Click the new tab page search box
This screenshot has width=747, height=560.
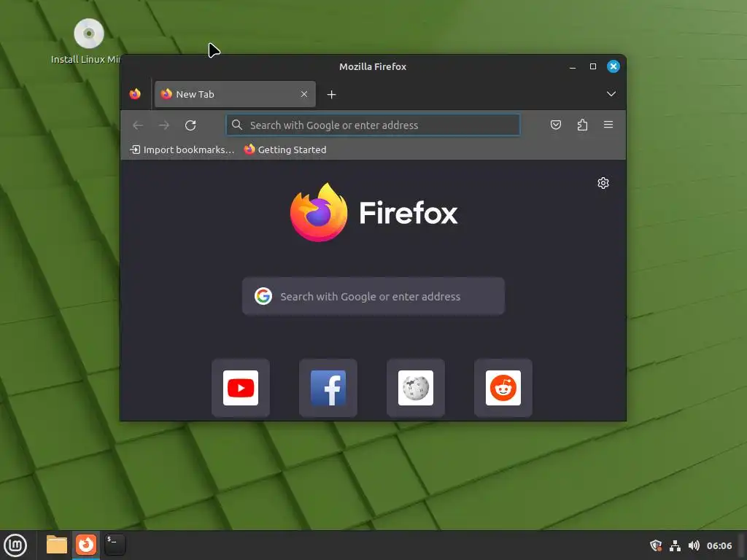(373, 296)
